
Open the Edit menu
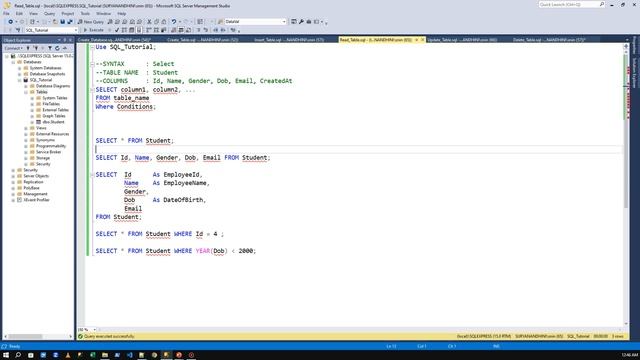coord(19,13)
